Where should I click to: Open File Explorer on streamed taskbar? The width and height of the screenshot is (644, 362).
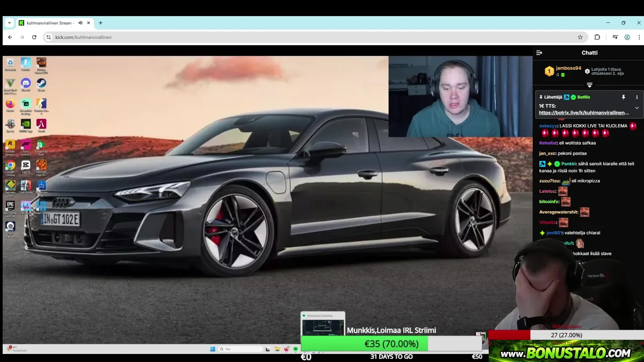pyautogui.click(x=277, y=349)
